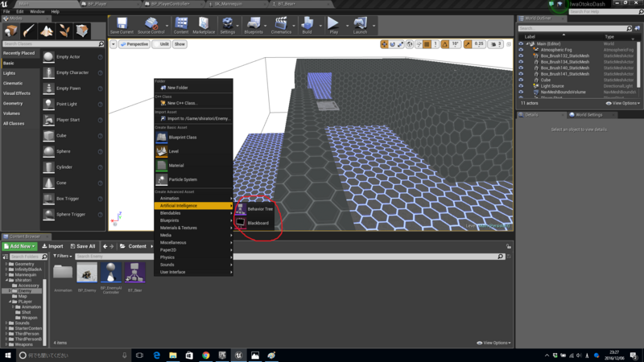Open Source Control toolbar icon
Image resolution: width=644 pixels, height=362 pixels.
click(151, 26)
